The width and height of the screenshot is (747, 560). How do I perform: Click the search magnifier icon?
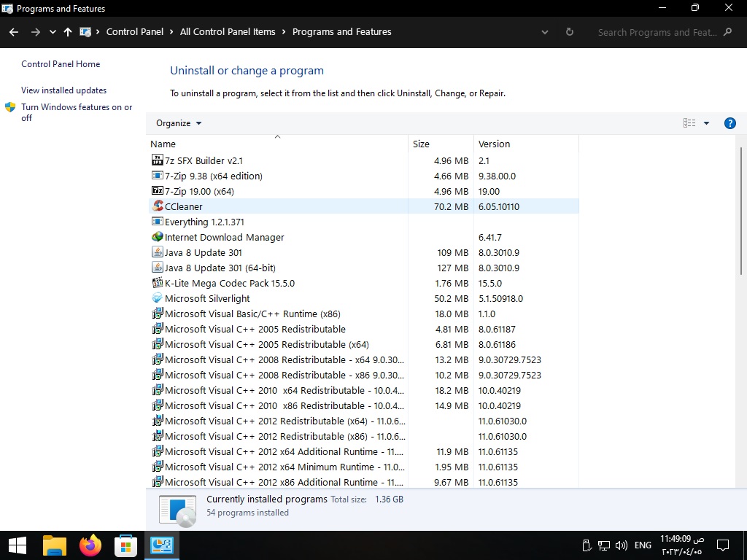point(727,32)
